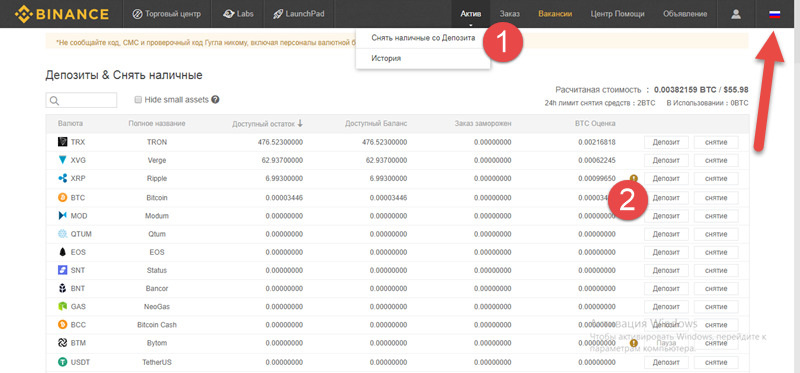The width and height of the screenshot is (800, 373).
Task: Click снятие button for TRX
Action: point(716,142)
